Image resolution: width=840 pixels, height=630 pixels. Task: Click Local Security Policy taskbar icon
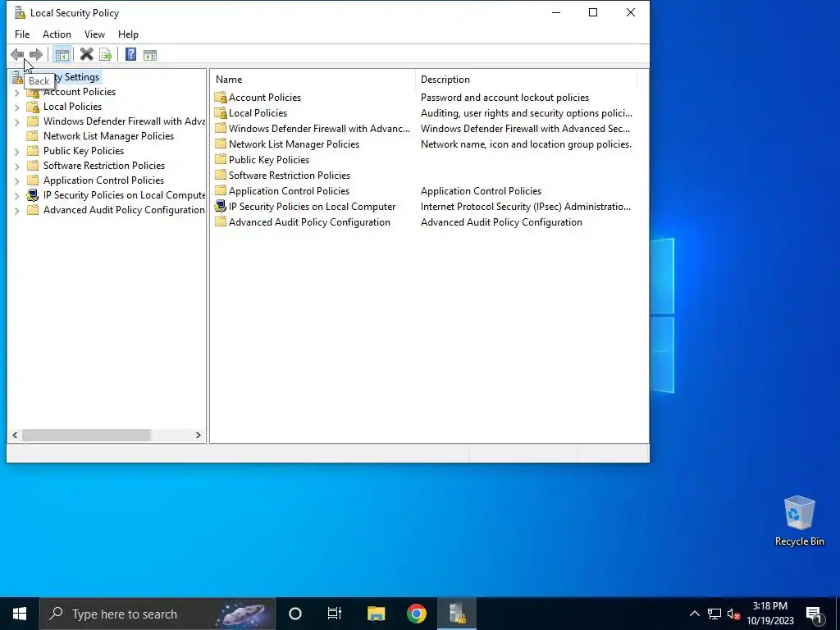457,614
